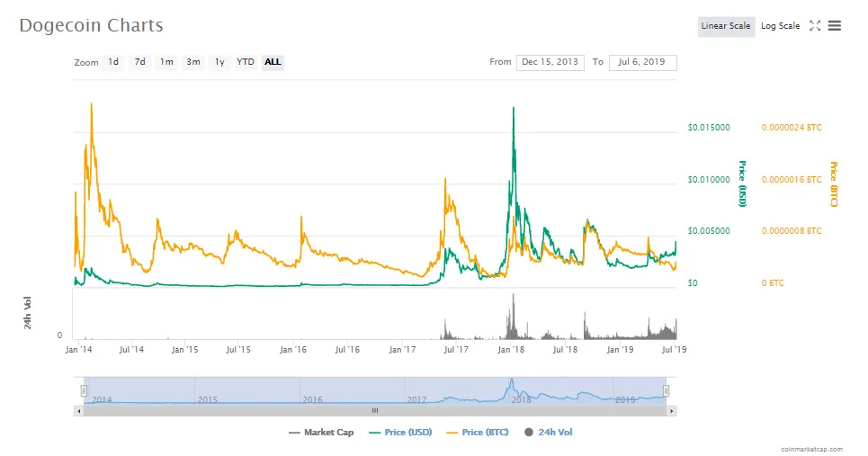Click the $0.015000 axis label
Viewport: 868px width, 456px height.
coord(709,128)
